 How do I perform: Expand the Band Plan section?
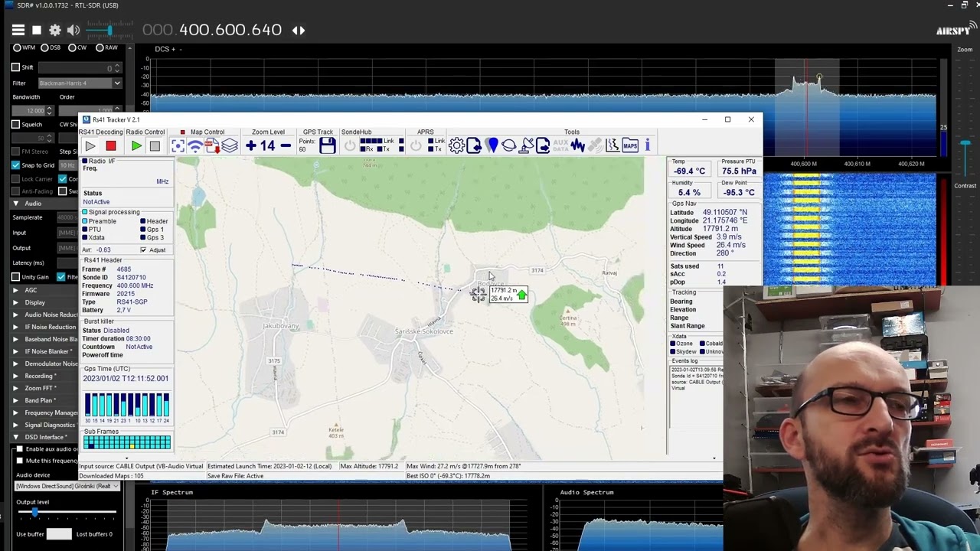15,400
